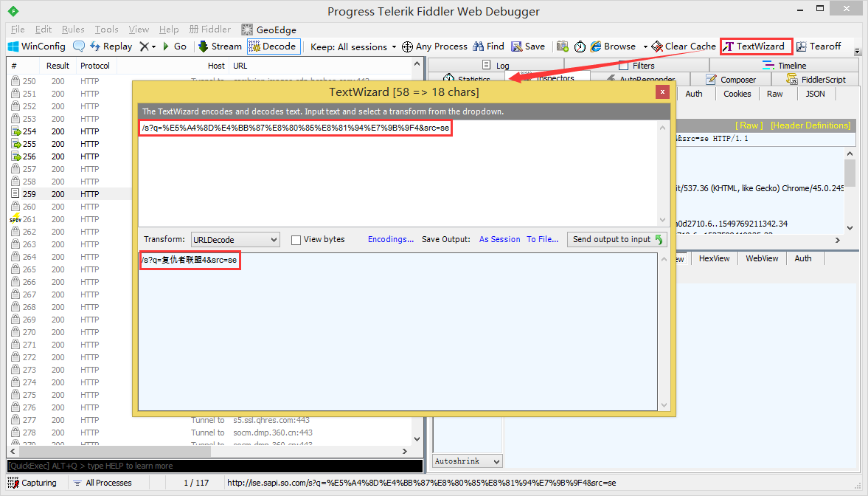Click the Send output to input button
Viewport: 868px width, 496px height.
click(617, 239)
